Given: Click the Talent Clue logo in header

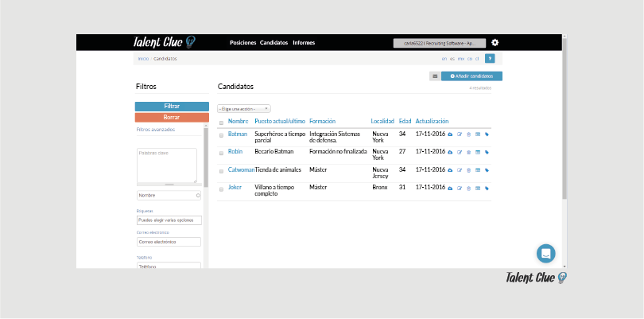Looking at the screenshot, I should tap(164, 42).
